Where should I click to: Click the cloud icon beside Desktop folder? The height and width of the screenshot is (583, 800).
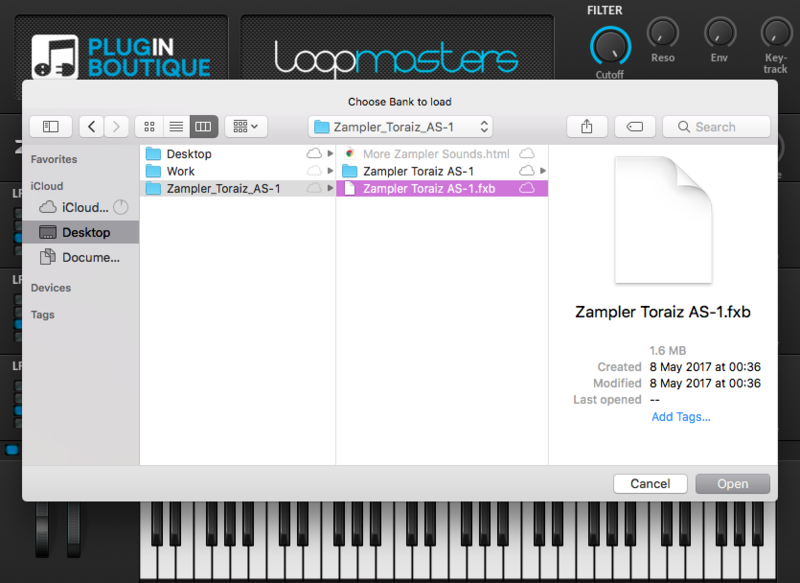pyautogui.click(x=314, y=154)
